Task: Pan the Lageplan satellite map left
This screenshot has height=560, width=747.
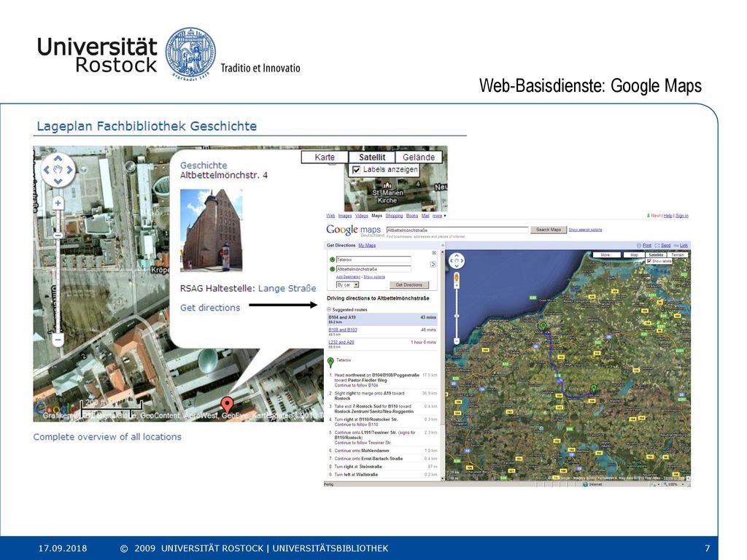Action: pyautogui.click(x=46, y=170)
